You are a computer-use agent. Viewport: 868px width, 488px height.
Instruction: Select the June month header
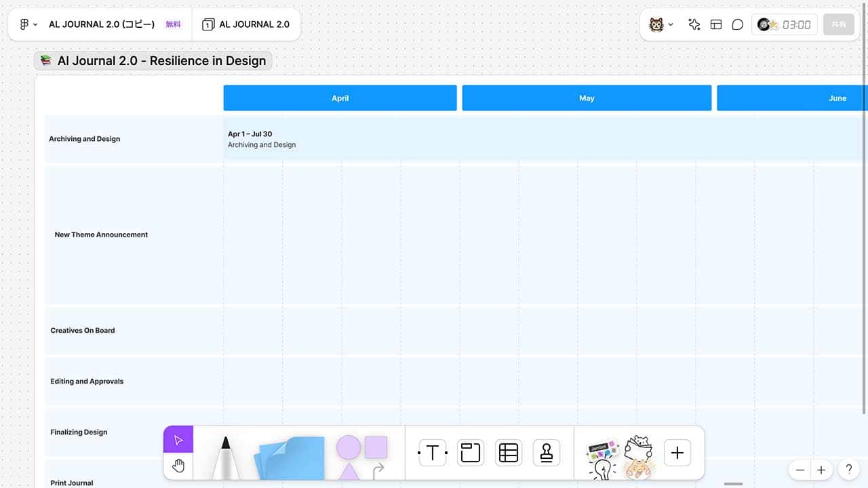point(792,98)
